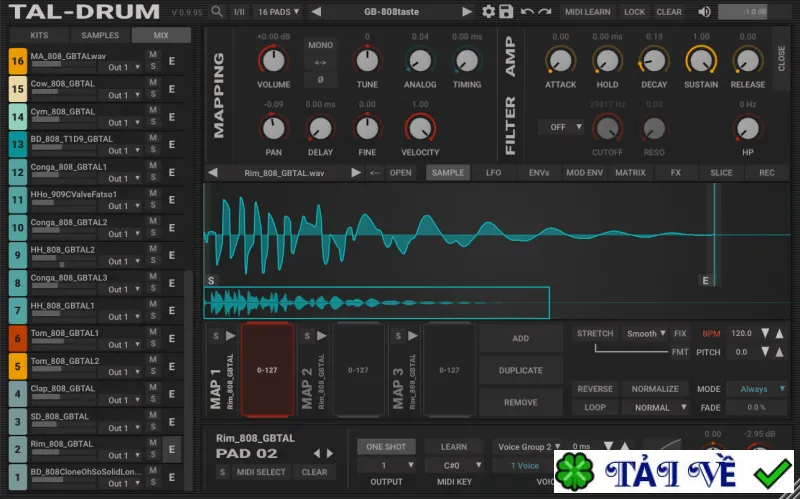Open filter type OFF dropdown
The width and height of the screenshot is (800, 499).
(x=562, y=127)
